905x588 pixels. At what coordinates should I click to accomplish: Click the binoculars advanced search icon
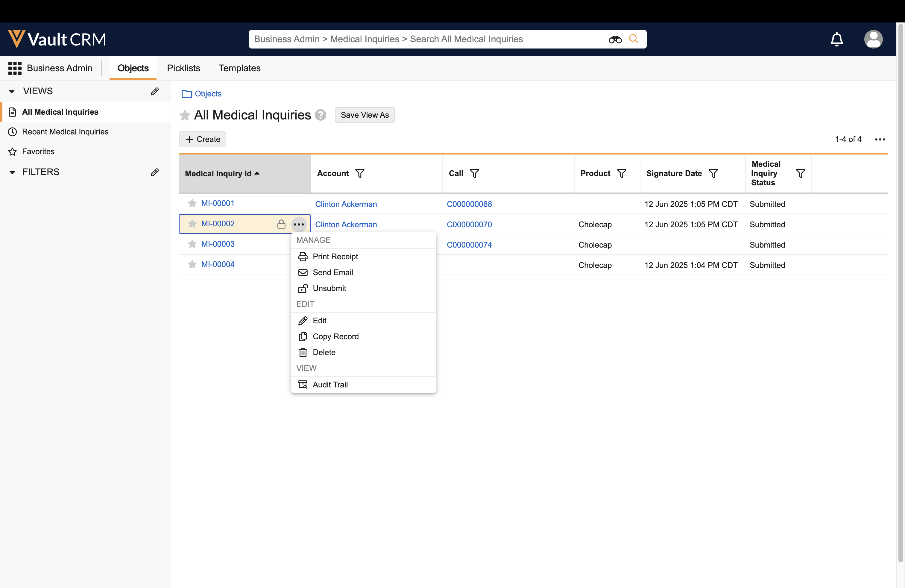[x=615, y=39]
